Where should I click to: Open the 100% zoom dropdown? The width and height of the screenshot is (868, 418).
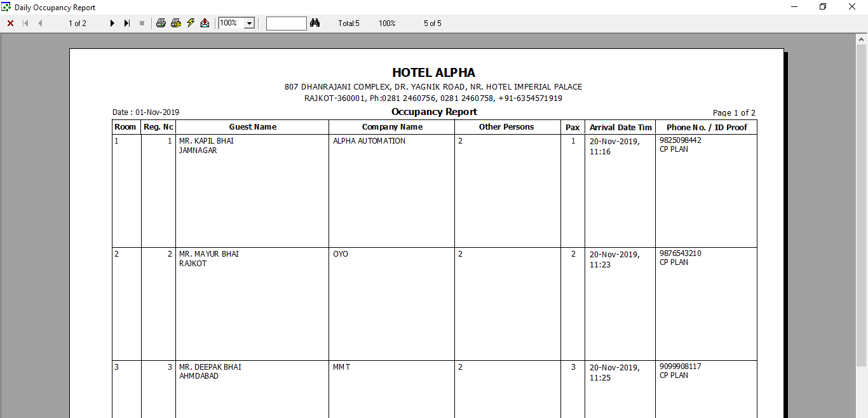coord(249,24)
